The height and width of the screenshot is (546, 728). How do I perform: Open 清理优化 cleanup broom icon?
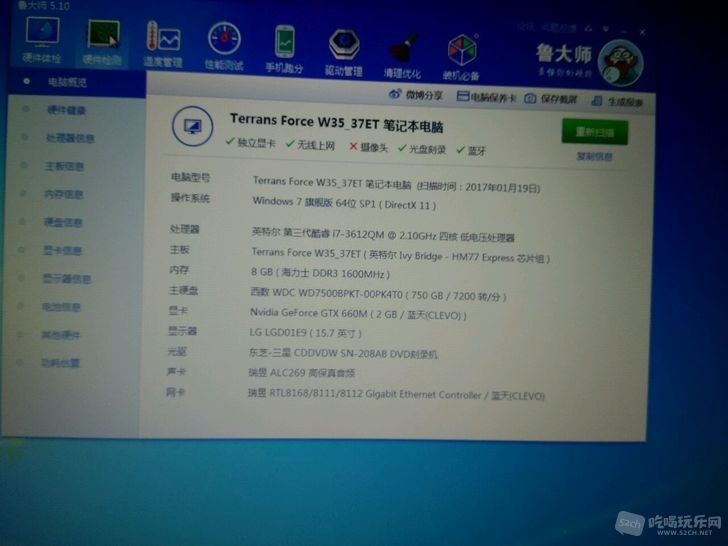tap(402, 55)
